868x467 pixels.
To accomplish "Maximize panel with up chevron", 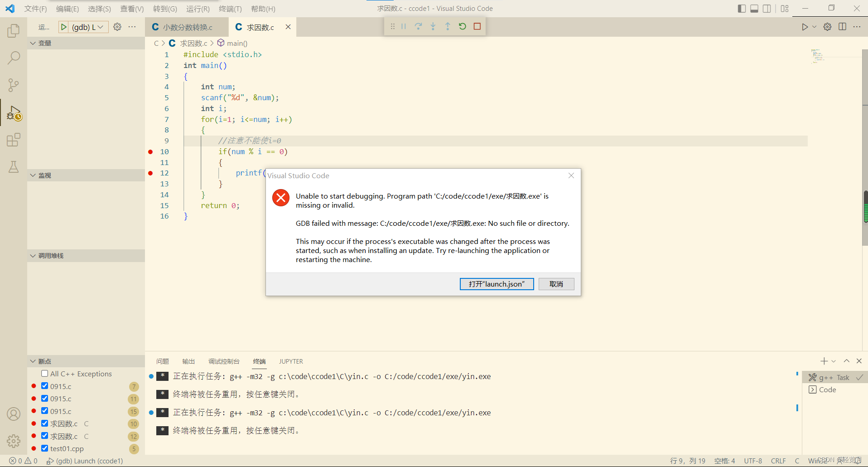I will click(846, 361).
